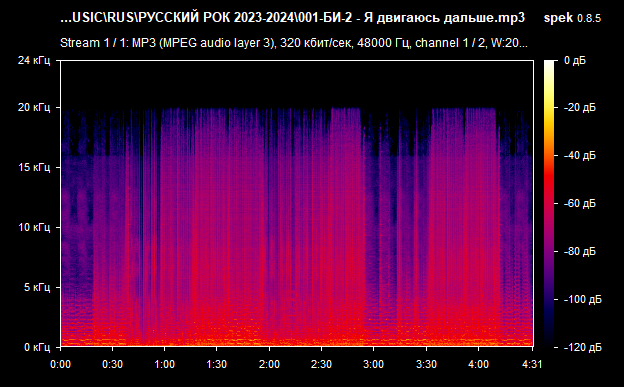Screen dimensions: 624x387
Task: Click the '0:00' time axis label
Action: click(x=60, y=364)
